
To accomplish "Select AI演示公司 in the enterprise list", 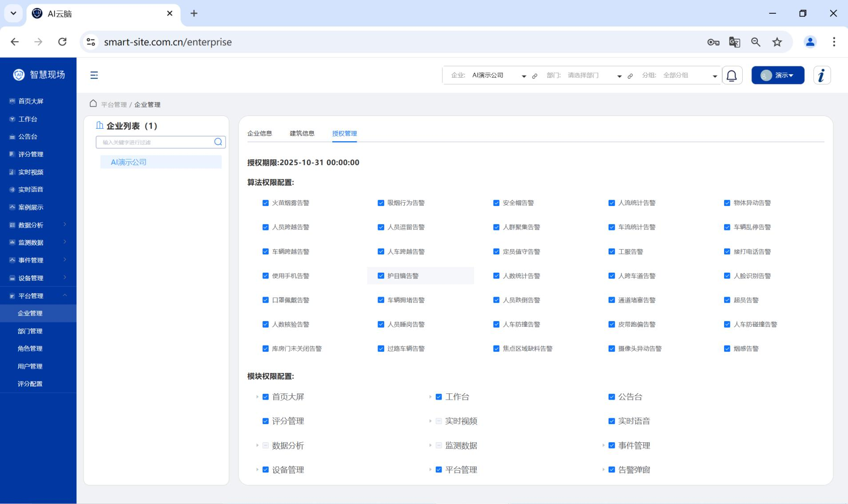I will (x=161, y=162).
